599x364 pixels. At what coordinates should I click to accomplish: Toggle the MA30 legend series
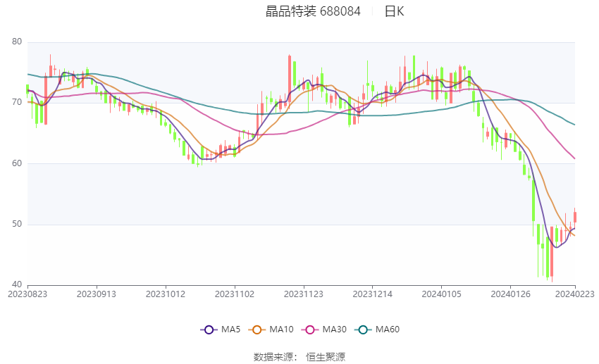[x=324, y=330]
